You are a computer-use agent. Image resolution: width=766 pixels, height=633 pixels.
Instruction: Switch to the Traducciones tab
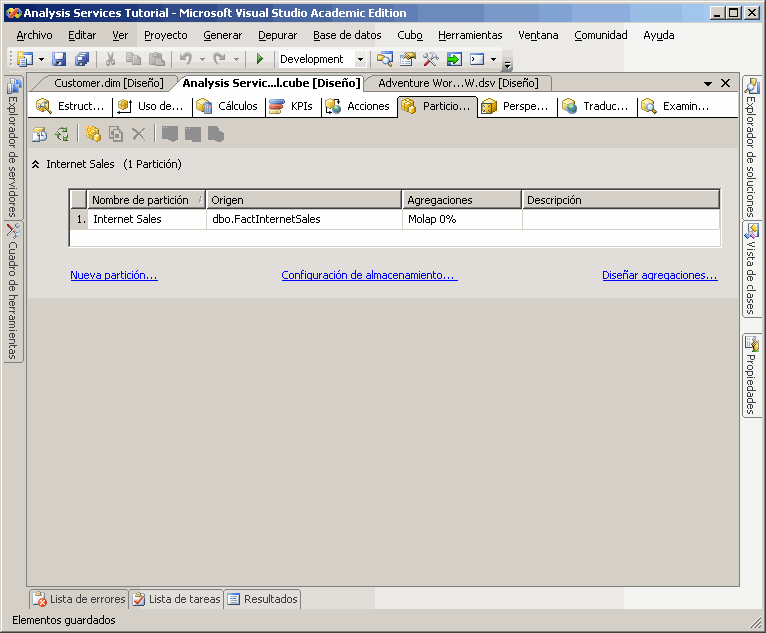(x=596, y=106)
